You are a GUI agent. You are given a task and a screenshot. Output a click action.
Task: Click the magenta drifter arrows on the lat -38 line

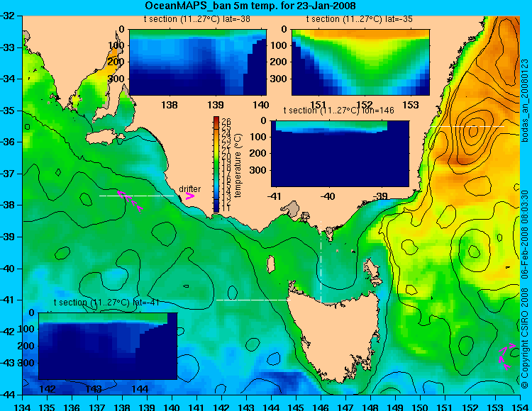[130, 201]
